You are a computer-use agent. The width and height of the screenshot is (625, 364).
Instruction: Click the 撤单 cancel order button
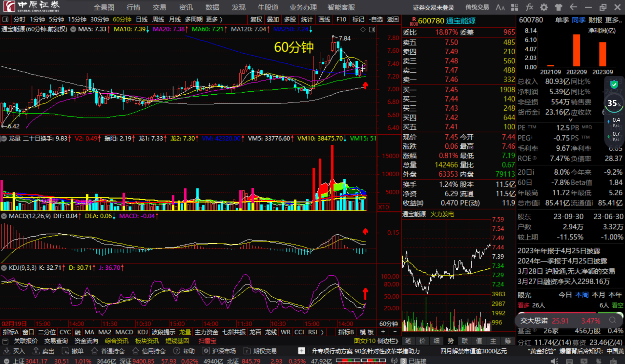click(x=73, y=351)
